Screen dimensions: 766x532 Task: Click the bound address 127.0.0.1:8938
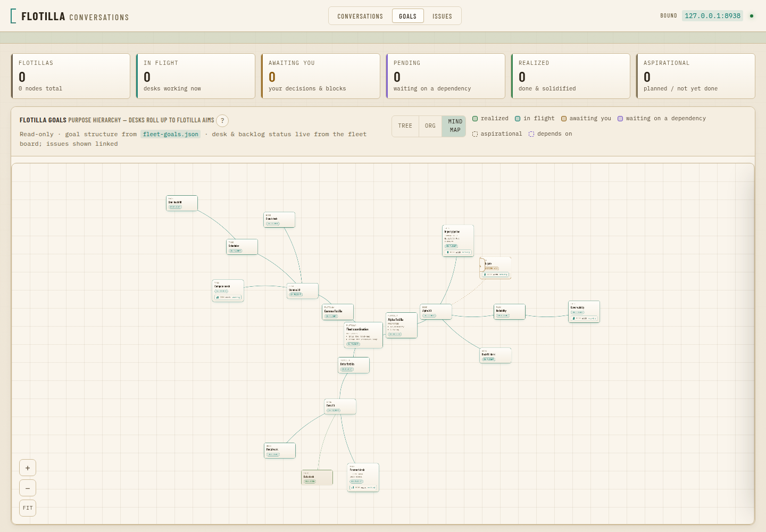click(713, 16)
